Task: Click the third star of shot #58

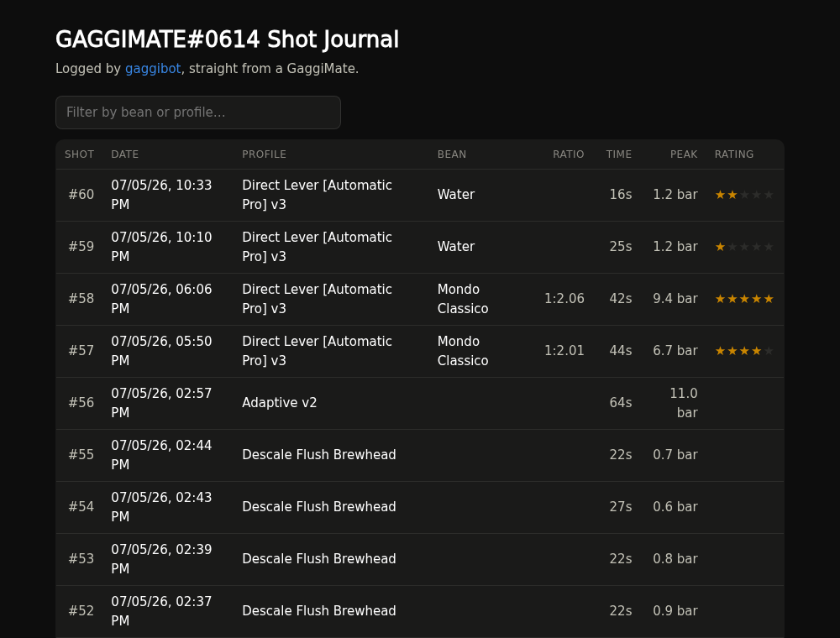Action: pyautogui.click(x=744, y=299)
